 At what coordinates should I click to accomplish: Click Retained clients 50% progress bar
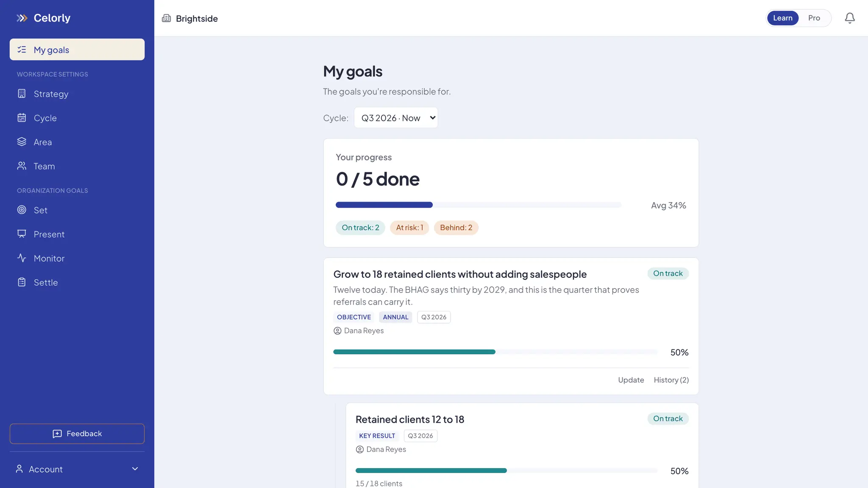[x=506, y=471]
